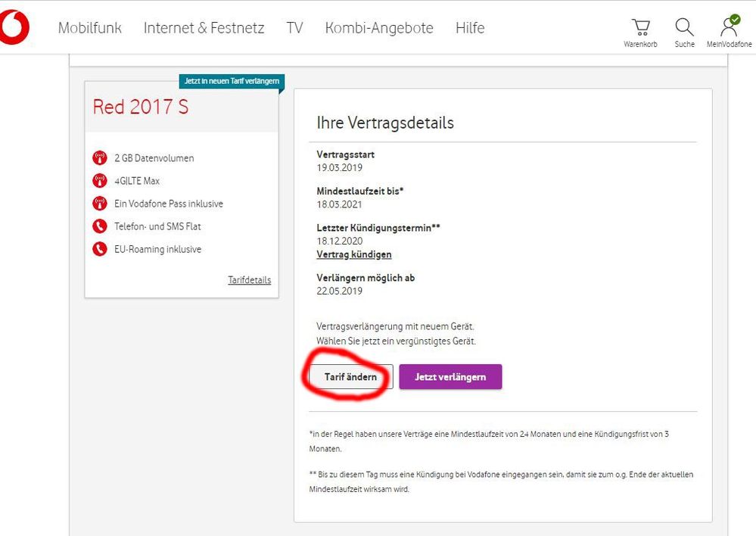Click the Vertragsstart date 19.03.2019
The image size is (756, 536).
pos(340,168)
